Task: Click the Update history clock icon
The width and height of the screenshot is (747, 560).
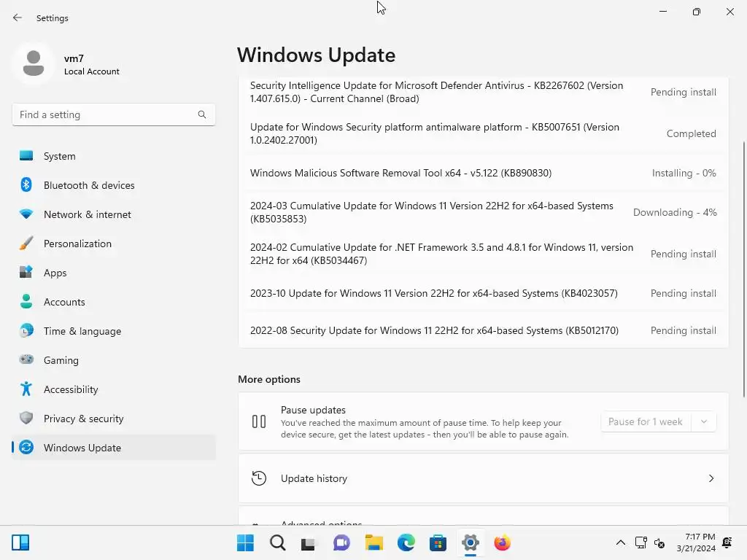Action: coord(259,478)
